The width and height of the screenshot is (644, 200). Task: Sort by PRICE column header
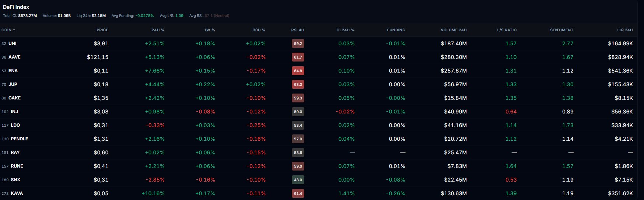coord(102,30)
